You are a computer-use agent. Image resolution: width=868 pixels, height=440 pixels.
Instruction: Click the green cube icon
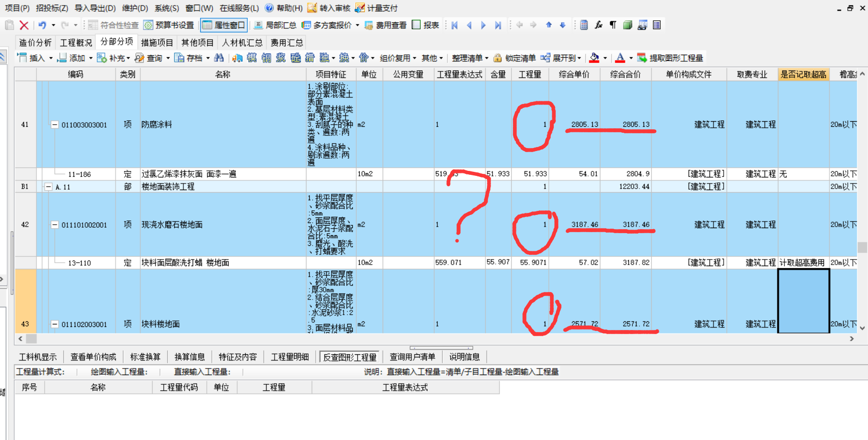point(627,25)
